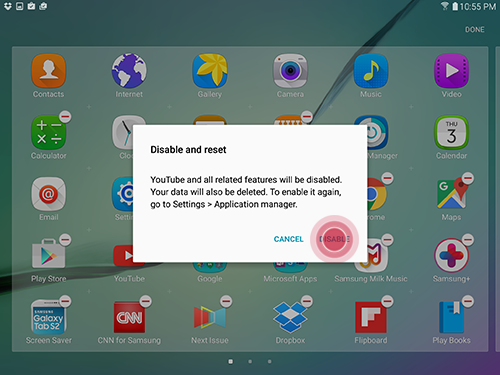Tap CANCEL in the dialog
Screen dimensions: 500x375
(288, 239)
